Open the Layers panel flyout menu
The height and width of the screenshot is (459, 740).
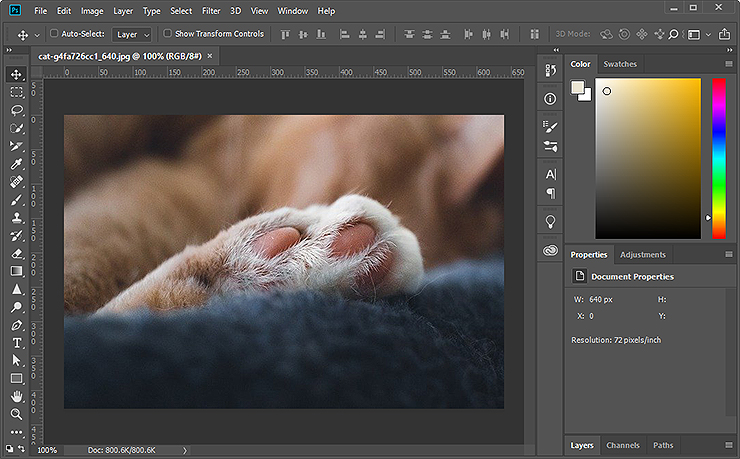[729, 445]
